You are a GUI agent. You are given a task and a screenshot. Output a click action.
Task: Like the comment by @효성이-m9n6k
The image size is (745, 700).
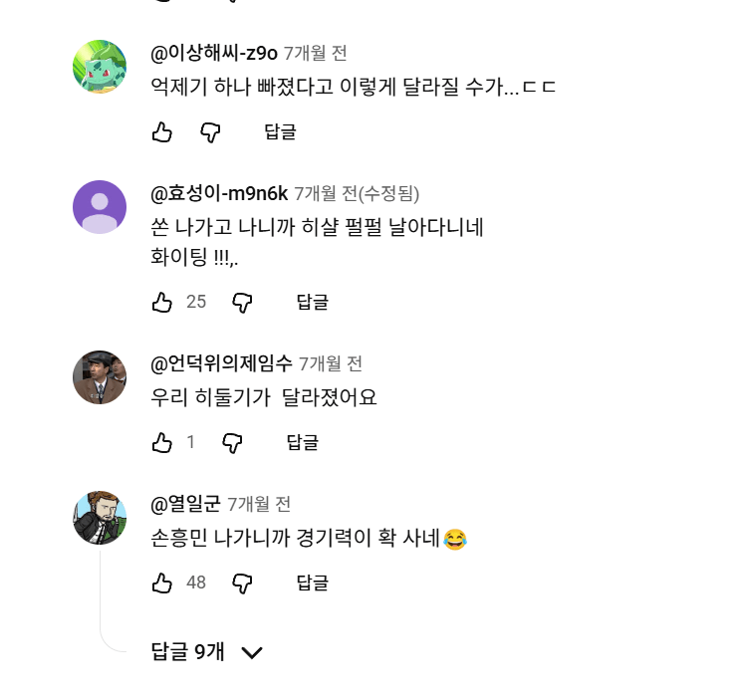click(162, 302)
